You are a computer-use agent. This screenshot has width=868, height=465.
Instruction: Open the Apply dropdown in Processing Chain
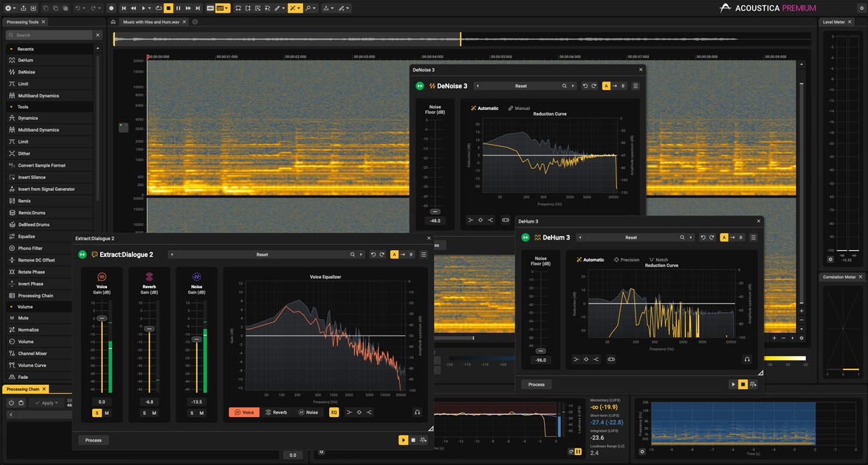click(47, 403)
